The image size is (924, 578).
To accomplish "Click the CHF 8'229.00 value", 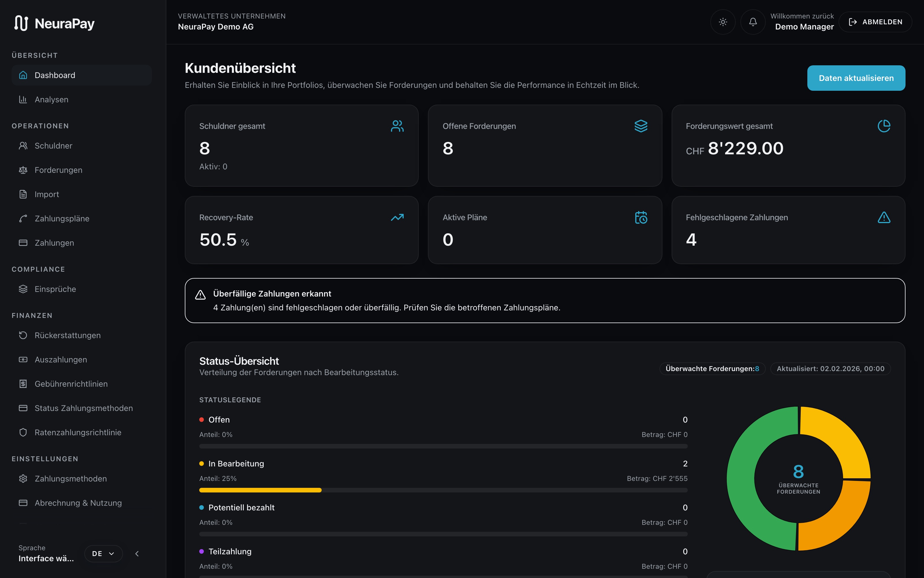I will (x=735, y=148).
